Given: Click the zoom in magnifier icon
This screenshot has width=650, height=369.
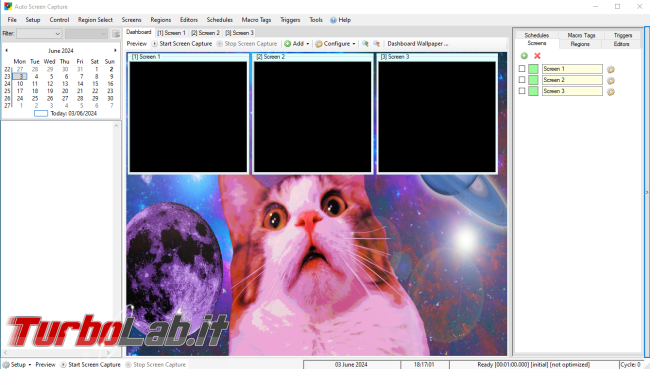Looking at the screenshot, I should click(x=365, y=44).
